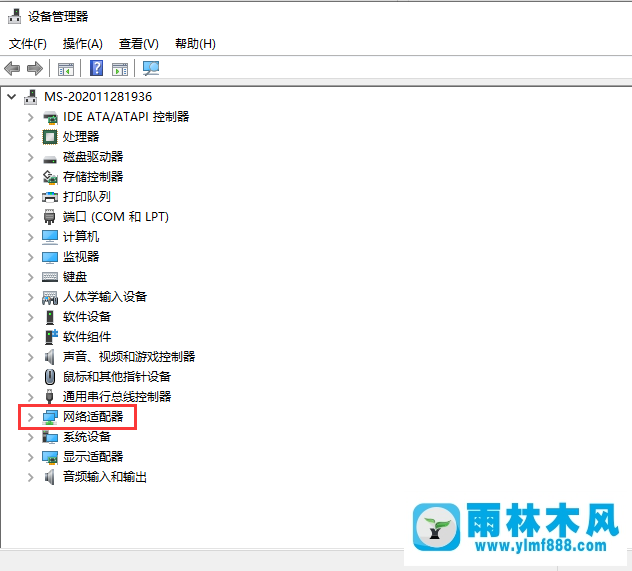632x571 pixels.
Task: Click the 通用串行总线控制器 USB icon
Action: pos(49,397)
